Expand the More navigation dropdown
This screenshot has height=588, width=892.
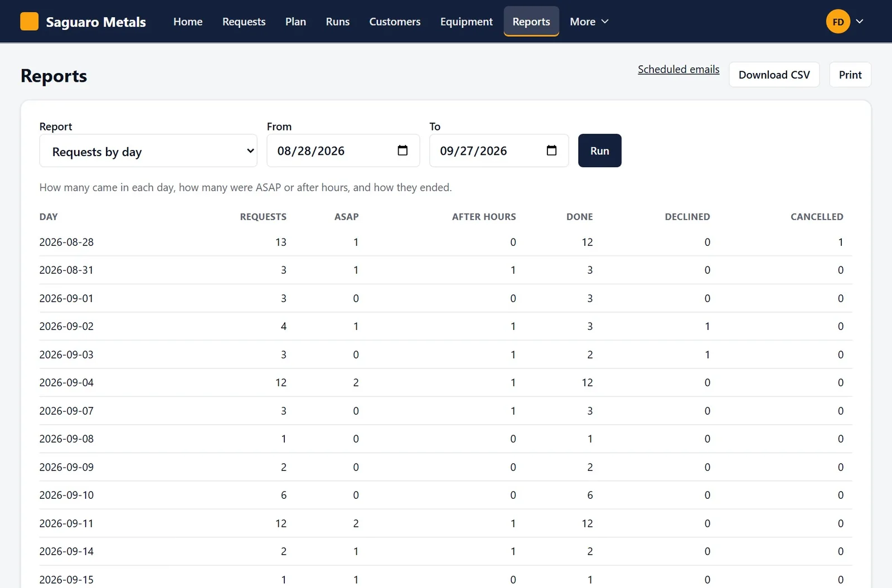589,22
